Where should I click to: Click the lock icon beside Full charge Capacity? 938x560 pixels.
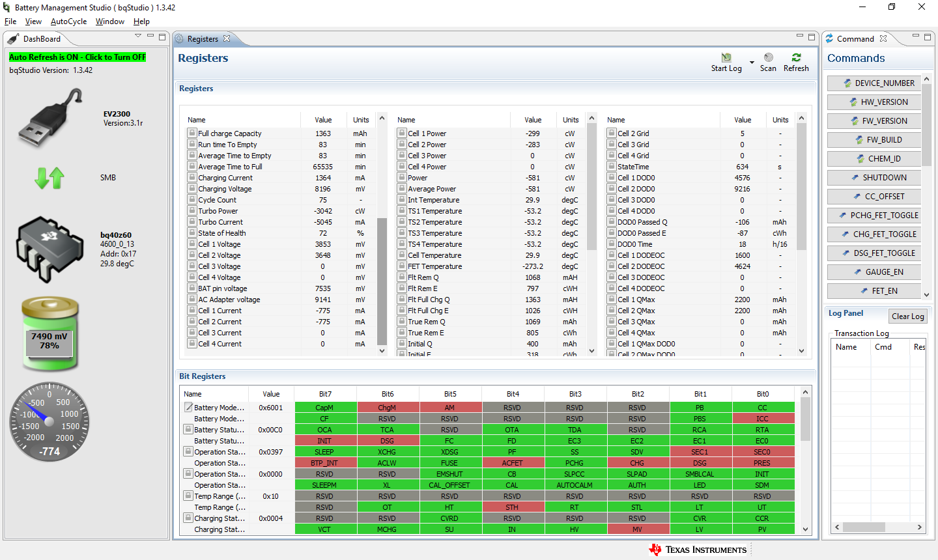192,133
